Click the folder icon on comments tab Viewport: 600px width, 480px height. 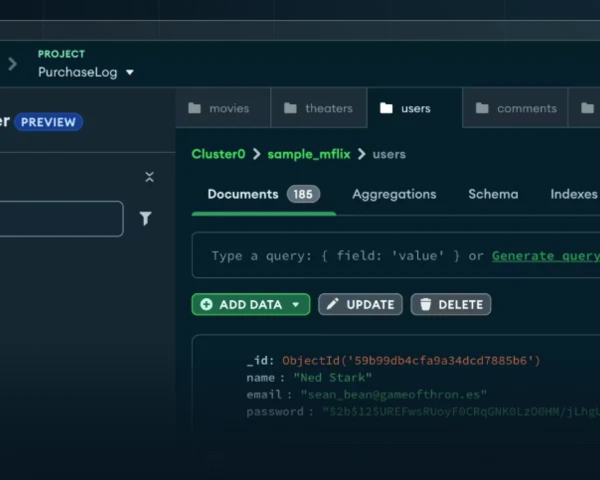point(482,108)
